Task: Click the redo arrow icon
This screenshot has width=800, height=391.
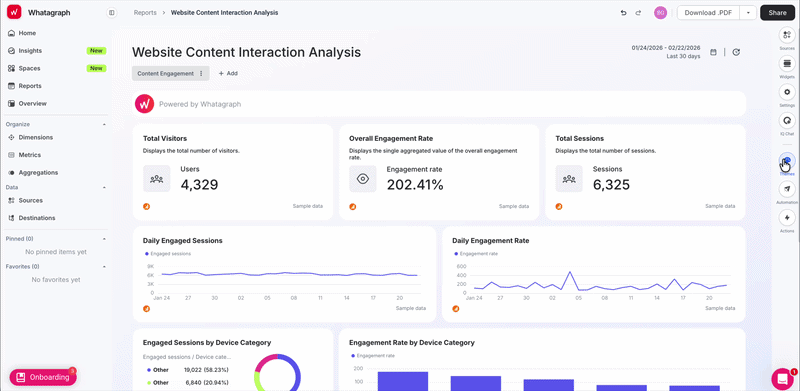Action: pyautogui.click(x=638, y=13)
